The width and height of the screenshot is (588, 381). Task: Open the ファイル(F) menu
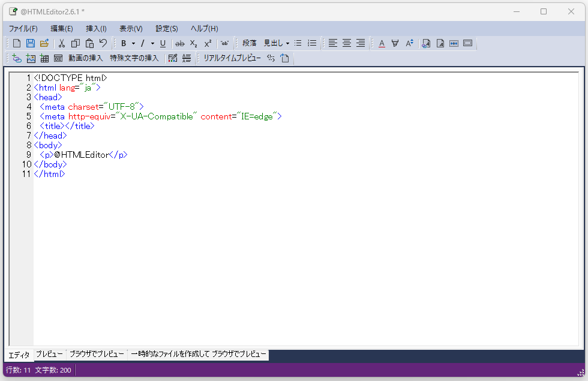click(23, 29)
